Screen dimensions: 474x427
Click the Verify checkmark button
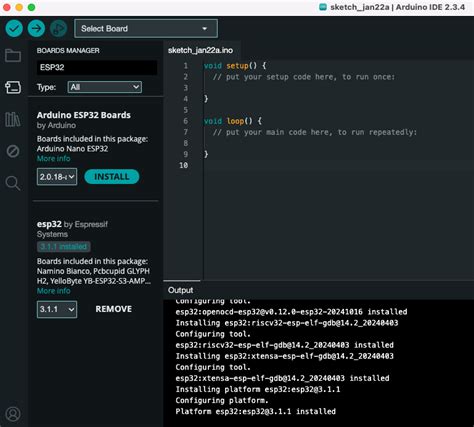[14, 28]
